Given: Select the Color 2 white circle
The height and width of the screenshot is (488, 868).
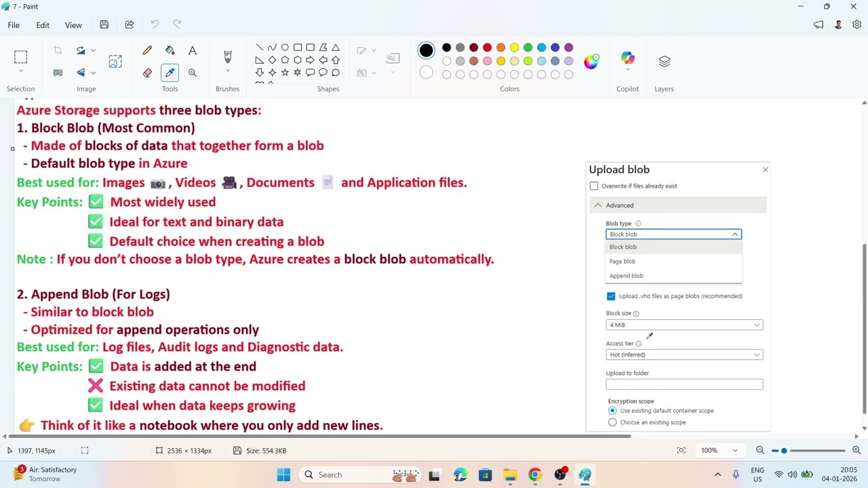Looking at the screenshot, I should (426, 73).
